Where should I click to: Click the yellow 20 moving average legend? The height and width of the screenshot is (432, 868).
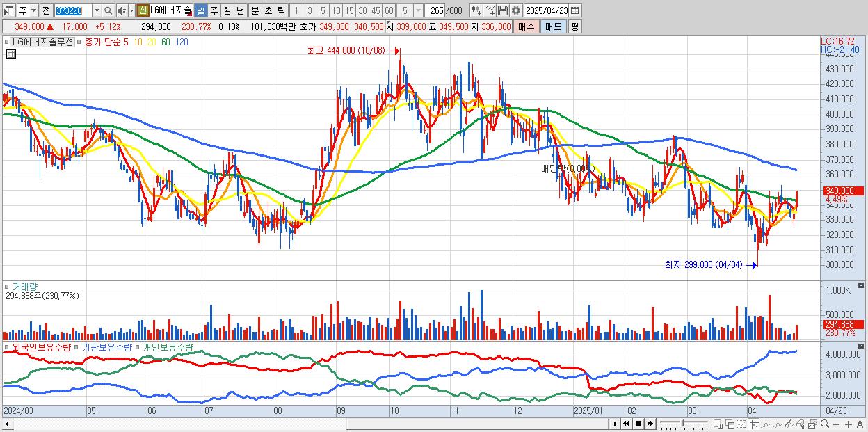pyautogui.click(x=152, y=42)
